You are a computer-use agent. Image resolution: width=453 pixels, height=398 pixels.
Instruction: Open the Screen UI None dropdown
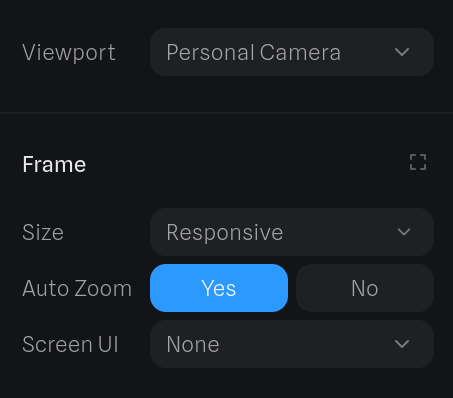point(292,344)
